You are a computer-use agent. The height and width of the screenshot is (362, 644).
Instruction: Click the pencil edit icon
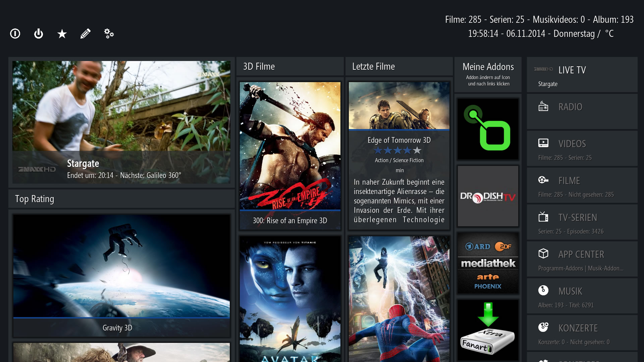(x=86, y=34)
